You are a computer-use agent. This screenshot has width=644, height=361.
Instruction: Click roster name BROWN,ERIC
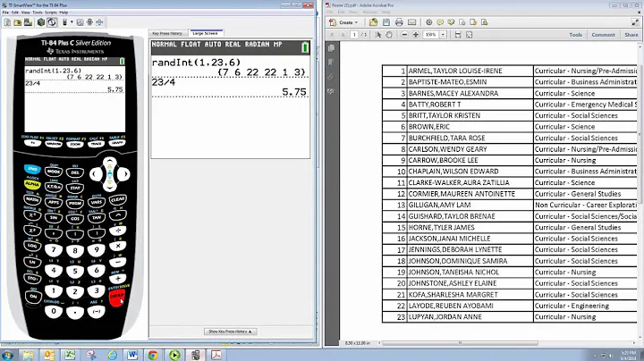pos(428,127)
